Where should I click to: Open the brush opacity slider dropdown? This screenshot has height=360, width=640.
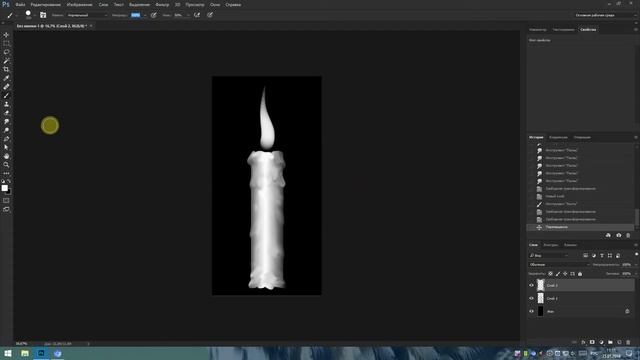tap(145, 15)
